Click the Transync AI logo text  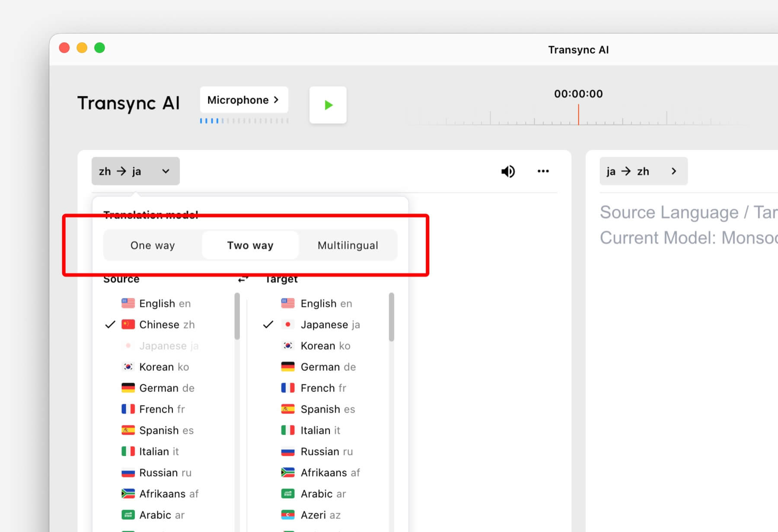click(x=128, y=104)
